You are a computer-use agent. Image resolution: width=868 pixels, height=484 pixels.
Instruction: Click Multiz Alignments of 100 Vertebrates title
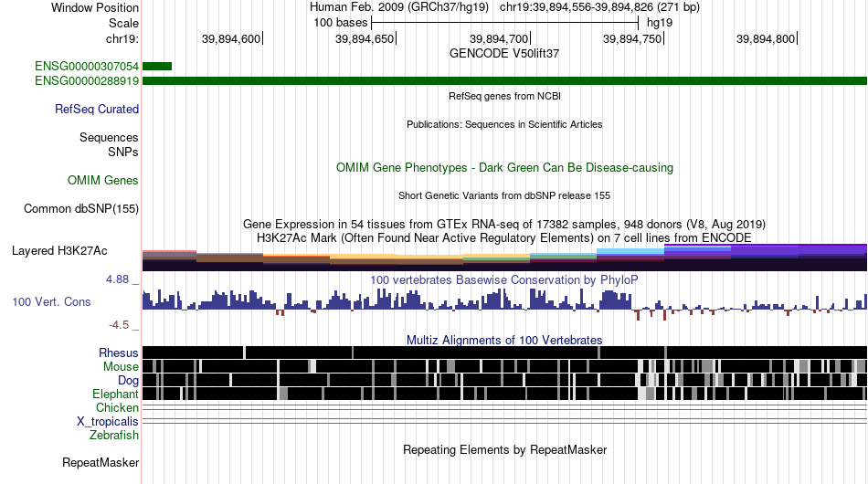(504, 341)
